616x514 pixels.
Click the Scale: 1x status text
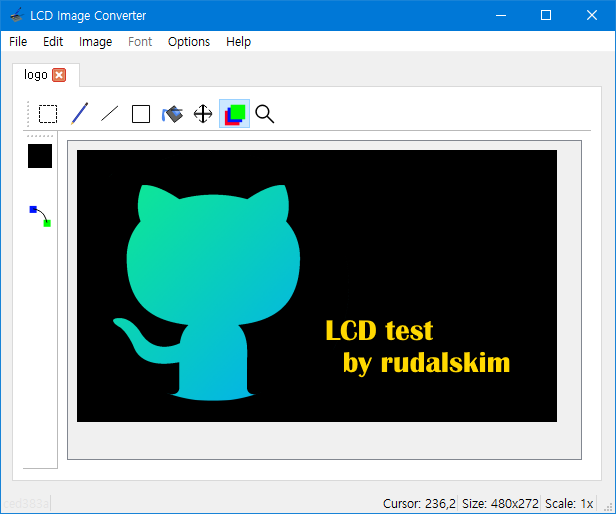(569, 503)
